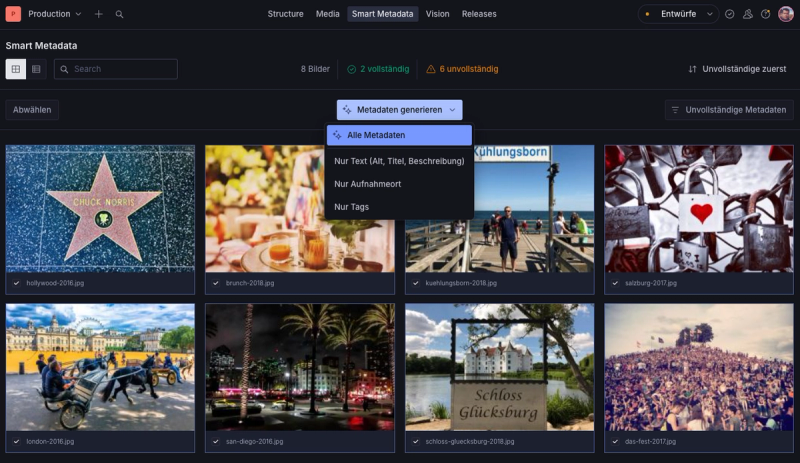Open the london horse carriage thumbnail
800x463 pixels.
pyautogui.click(x=100, y=367)
